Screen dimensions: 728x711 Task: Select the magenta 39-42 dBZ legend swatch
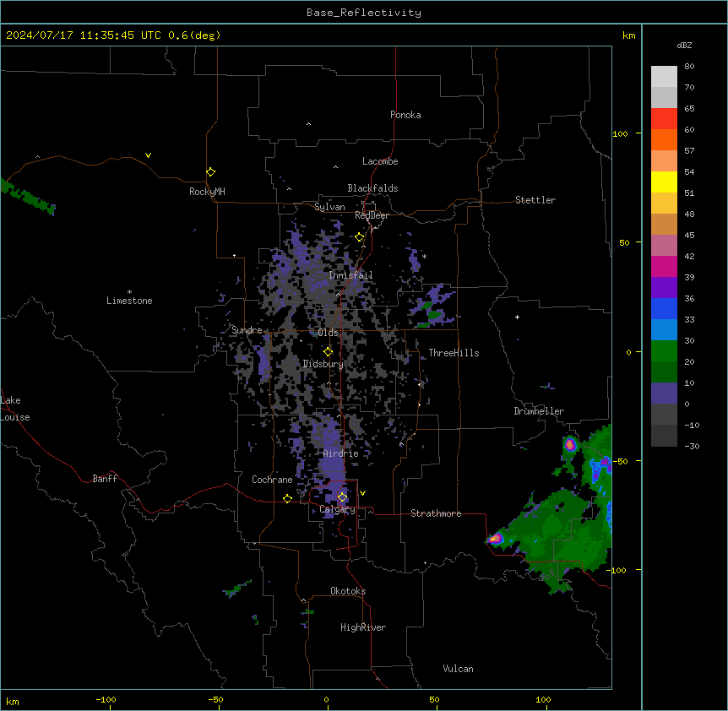point(664,266)
